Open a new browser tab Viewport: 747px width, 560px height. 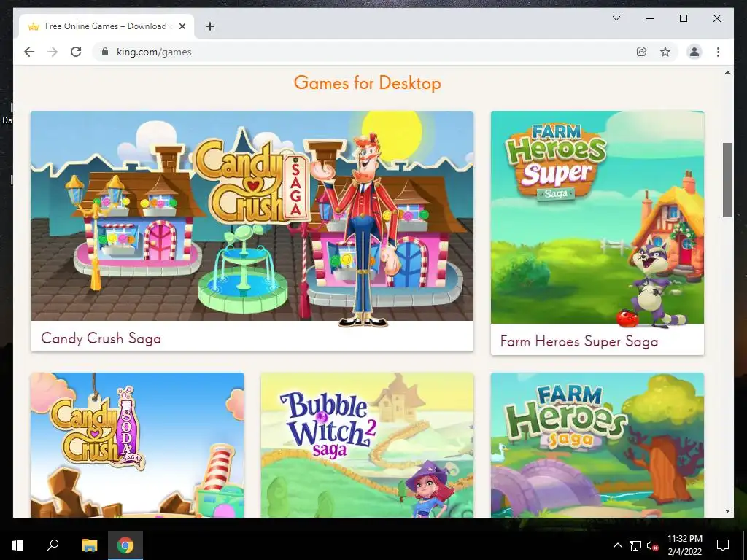tap(210, 26)
